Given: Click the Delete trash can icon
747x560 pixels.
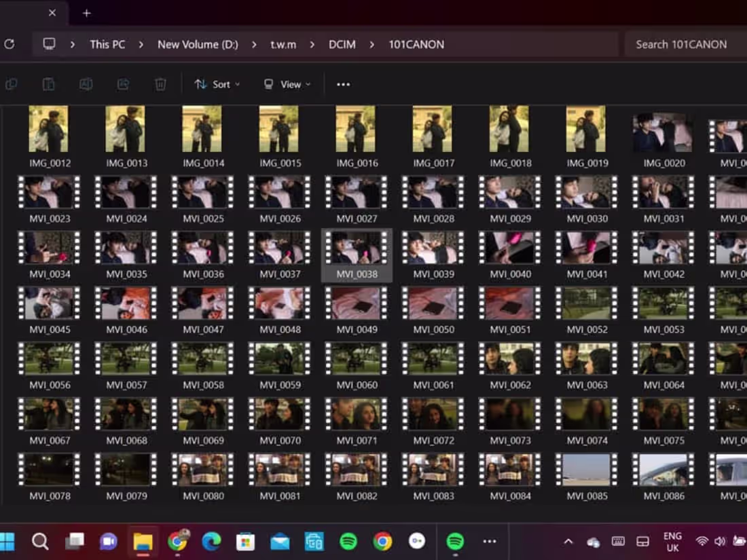Looking at the screenshot, I should tap(160, 84).
